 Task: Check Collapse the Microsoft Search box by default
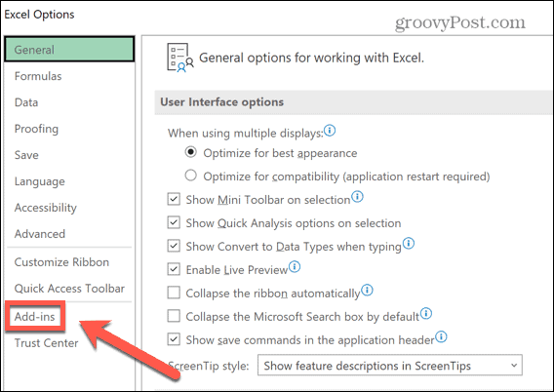[x=174, y=316]
